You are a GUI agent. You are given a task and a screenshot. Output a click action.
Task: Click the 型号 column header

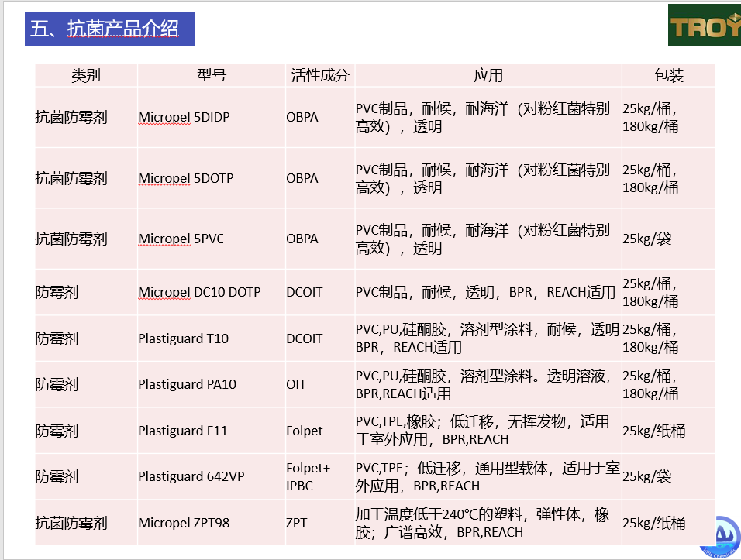(211, 75)
